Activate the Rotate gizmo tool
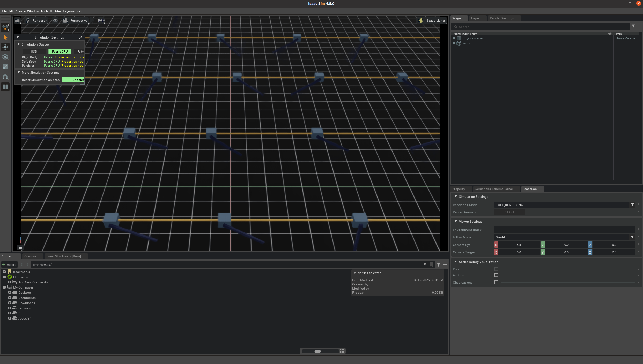The image size is (643, 364). click(5, 57)
